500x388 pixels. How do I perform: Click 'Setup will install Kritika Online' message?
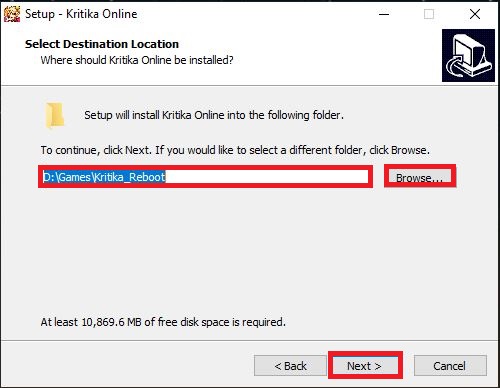tap(214, 115)
